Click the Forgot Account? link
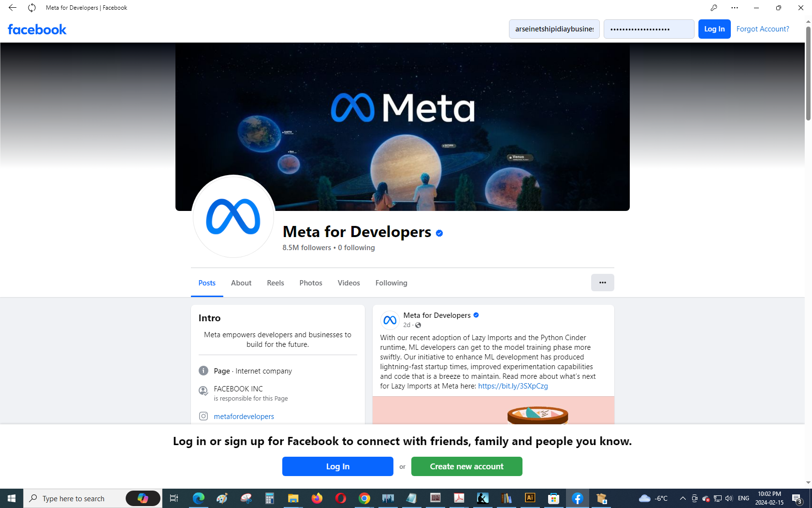The height and width of the screenshot is (508, 812). (x=763, y=29)
